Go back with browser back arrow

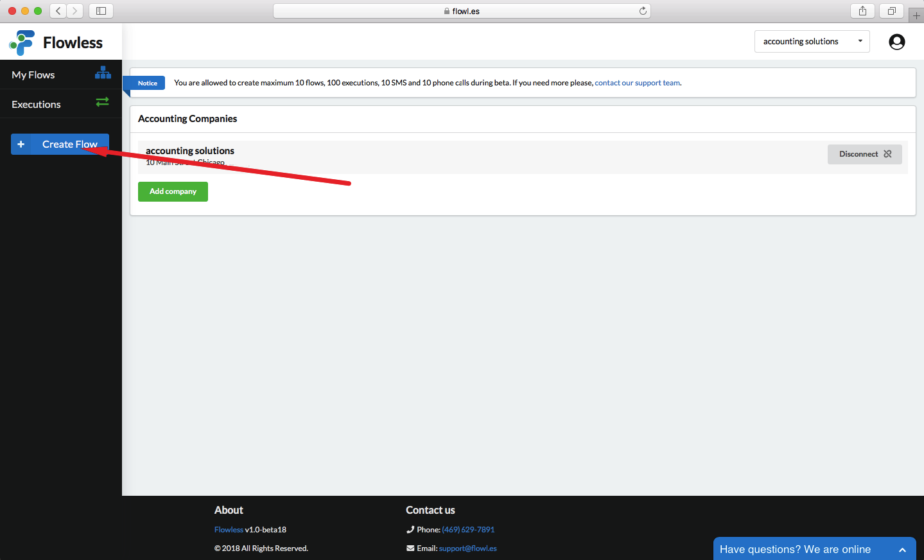click(58, 11)
